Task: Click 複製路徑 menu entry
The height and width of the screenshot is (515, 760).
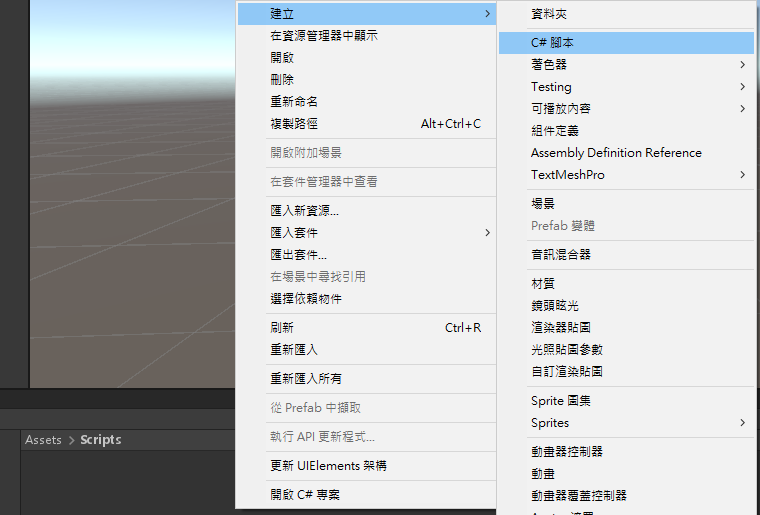Action: coord(294,124)
